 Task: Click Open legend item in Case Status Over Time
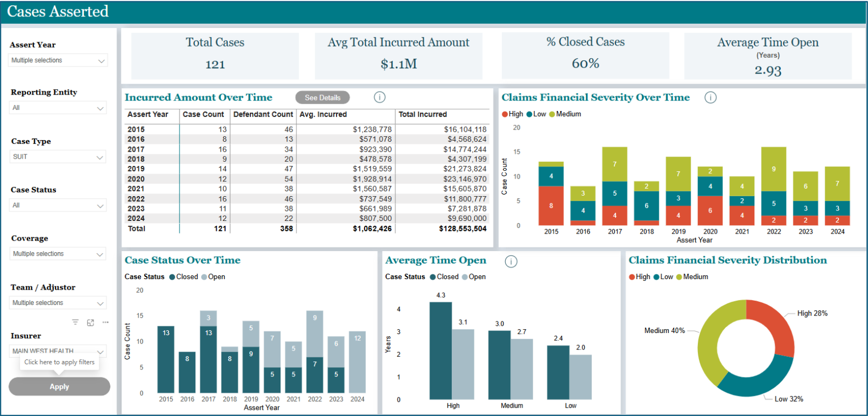(216, 277)
